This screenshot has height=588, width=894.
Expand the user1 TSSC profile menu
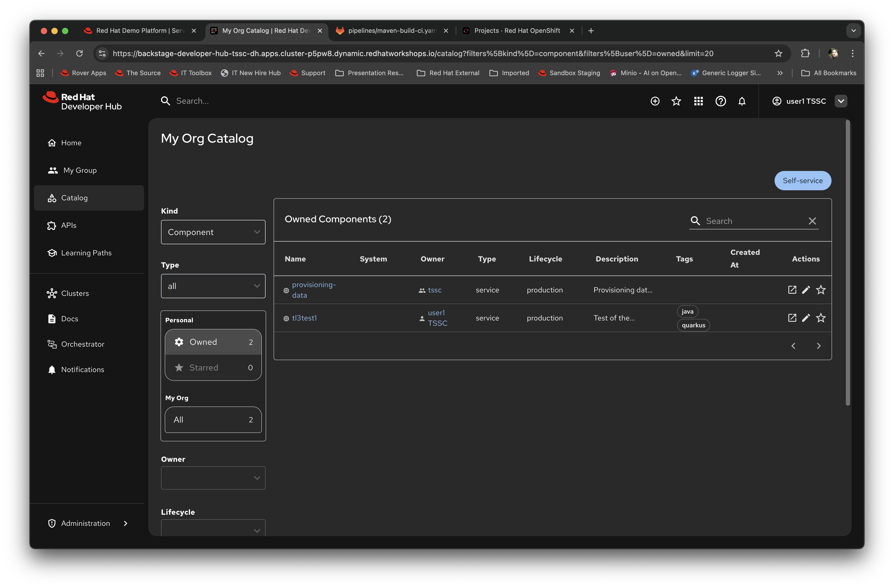(841, 101)
